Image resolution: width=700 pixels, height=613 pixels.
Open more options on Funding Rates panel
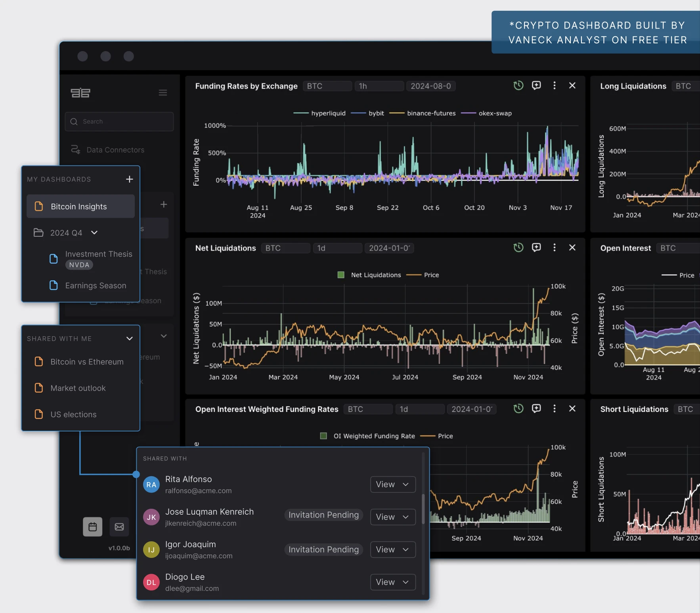(x=554, y=86)
